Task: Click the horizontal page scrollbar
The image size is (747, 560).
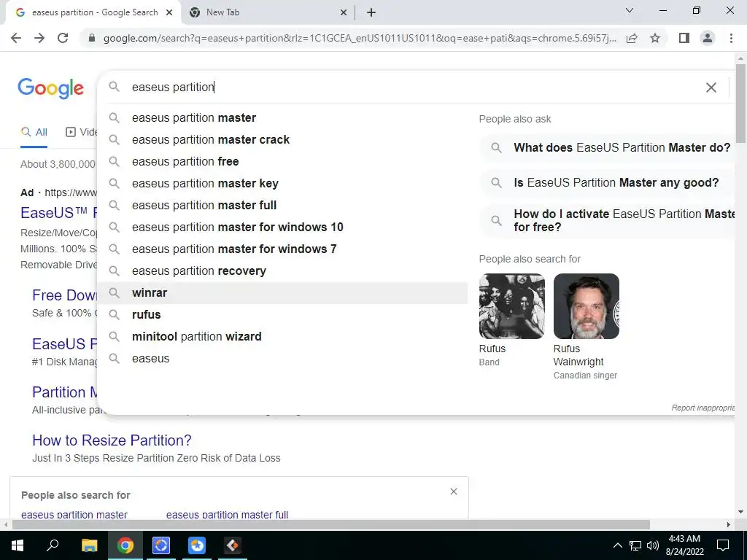Action: tap(330, 525)
